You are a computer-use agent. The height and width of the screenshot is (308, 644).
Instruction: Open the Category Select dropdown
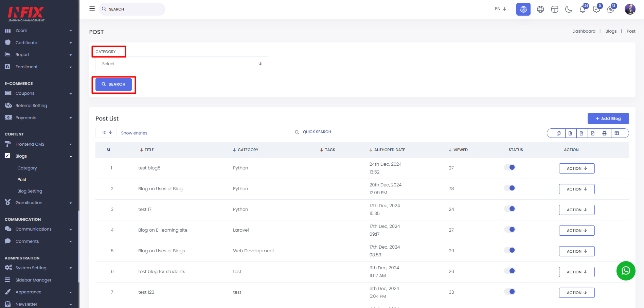tap(182, 64)
